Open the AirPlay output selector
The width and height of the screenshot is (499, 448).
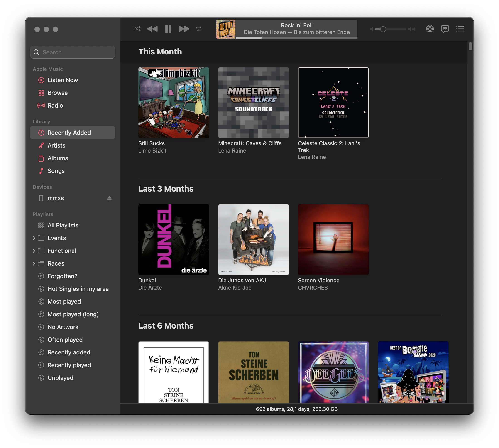click(430, 29)
